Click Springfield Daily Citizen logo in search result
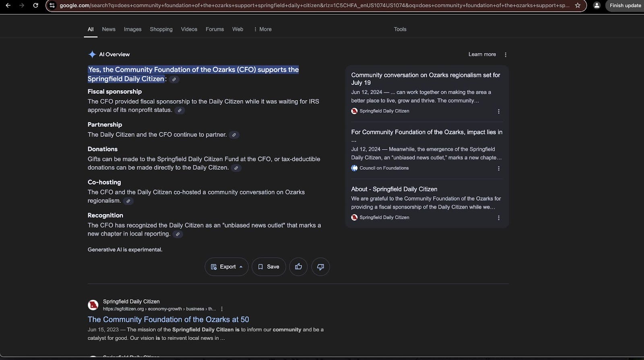This screenshot has height=360, width=644. (93, 305)
